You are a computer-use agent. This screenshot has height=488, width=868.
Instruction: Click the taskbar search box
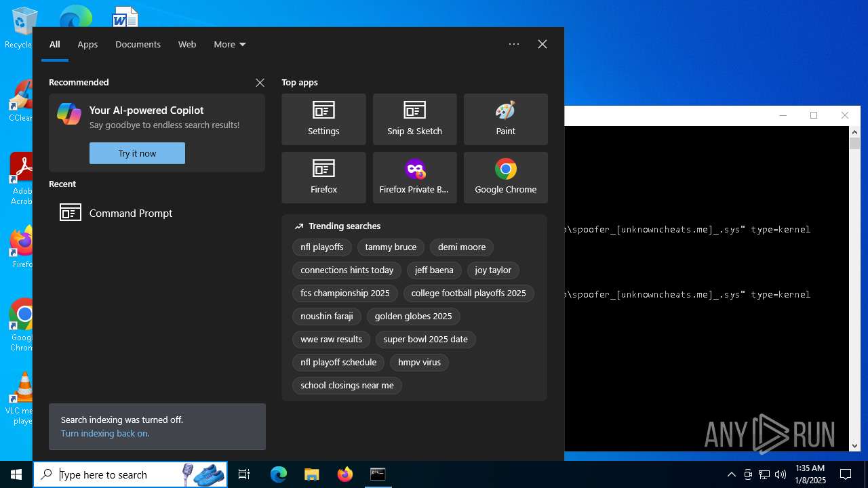131,474
